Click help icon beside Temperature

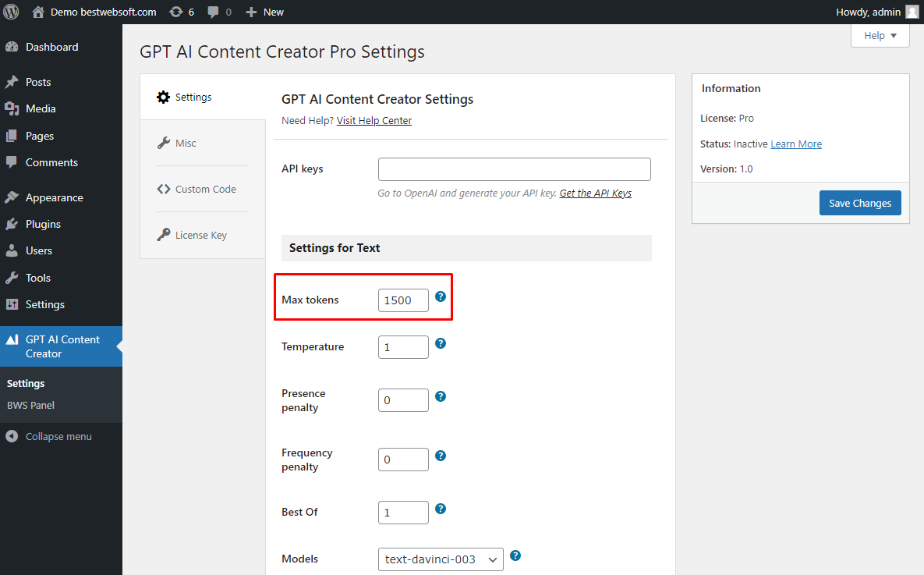pos(441,343)
